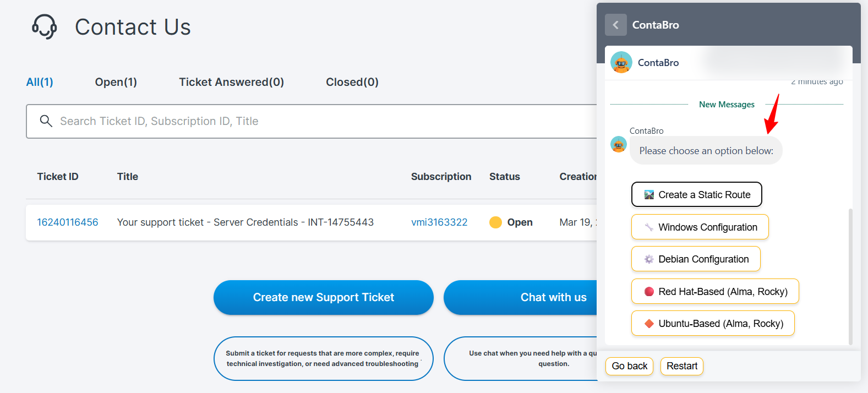The width and height of the screenshot is (868, 393).
Task: Click the back chevron in ContaBro header
Action: (615, 25)
